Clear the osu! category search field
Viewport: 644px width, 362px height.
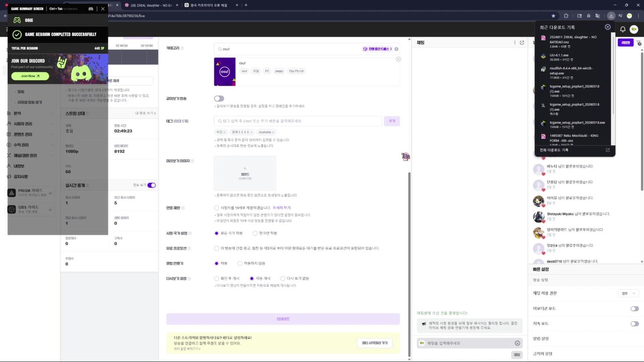click(x=396, y=49)
